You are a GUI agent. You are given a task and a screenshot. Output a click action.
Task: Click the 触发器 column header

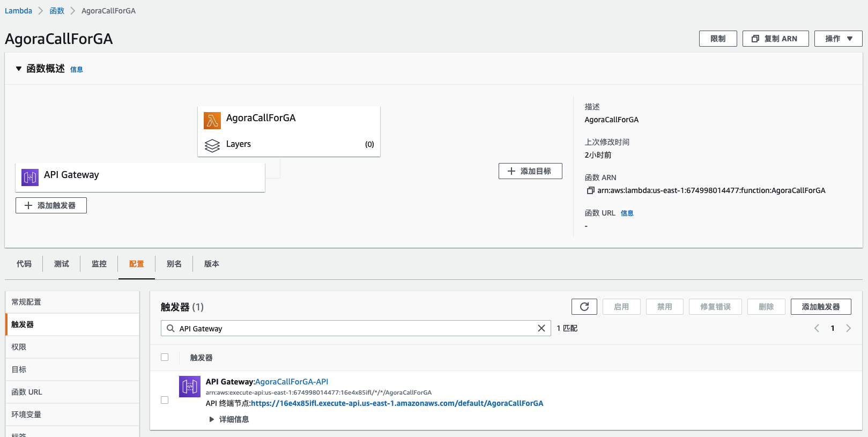click(x=202, y=358)
